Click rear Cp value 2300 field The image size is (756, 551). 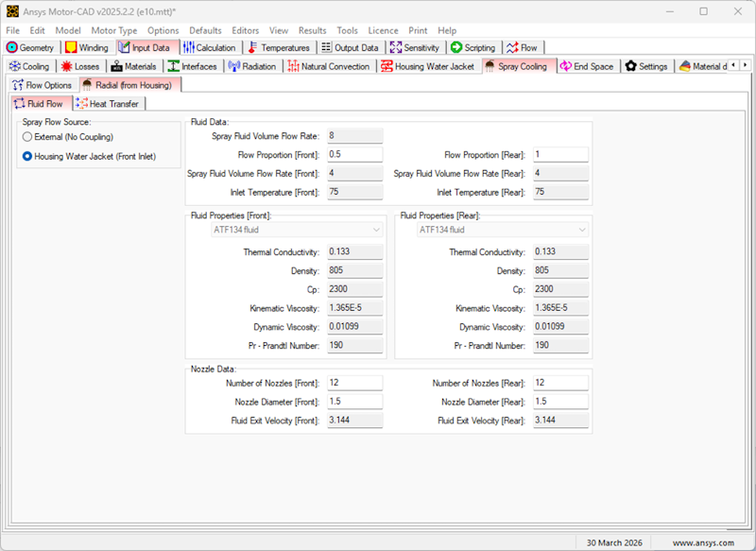560,289
